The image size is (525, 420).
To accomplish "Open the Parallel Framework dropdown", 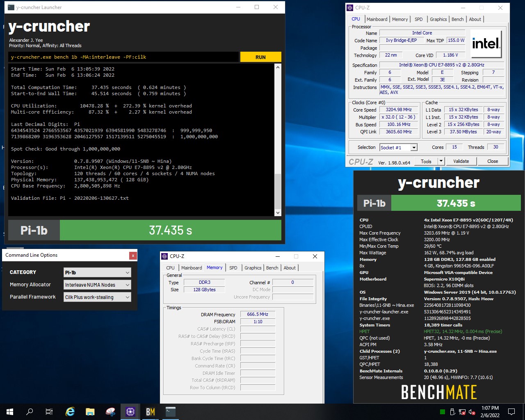I will tap(98, 297).
